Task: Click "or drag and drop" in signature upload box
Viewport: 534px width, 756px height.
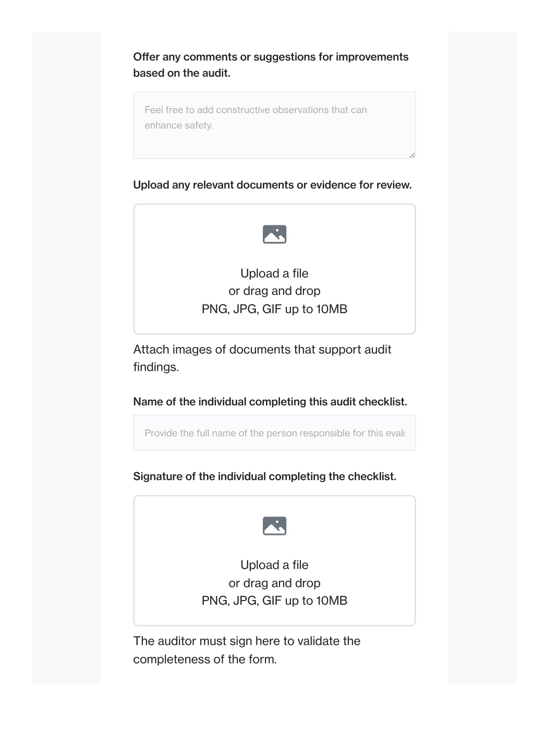Action: pyautogui.click(x=274, y=583)
